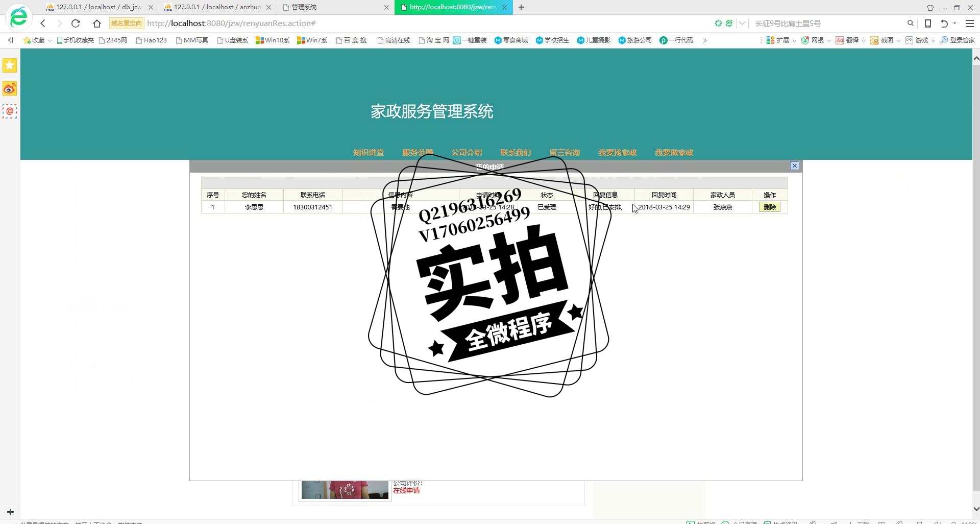
Task: Switch to the localhost / anzhuo tab
Action: [217, 7]
